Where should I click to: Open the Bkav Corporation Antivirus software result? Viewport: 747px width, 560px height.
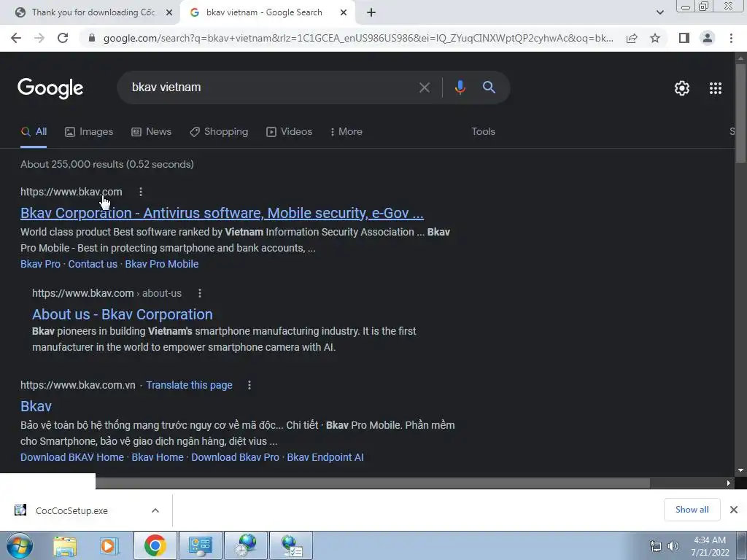pos(222,214)
